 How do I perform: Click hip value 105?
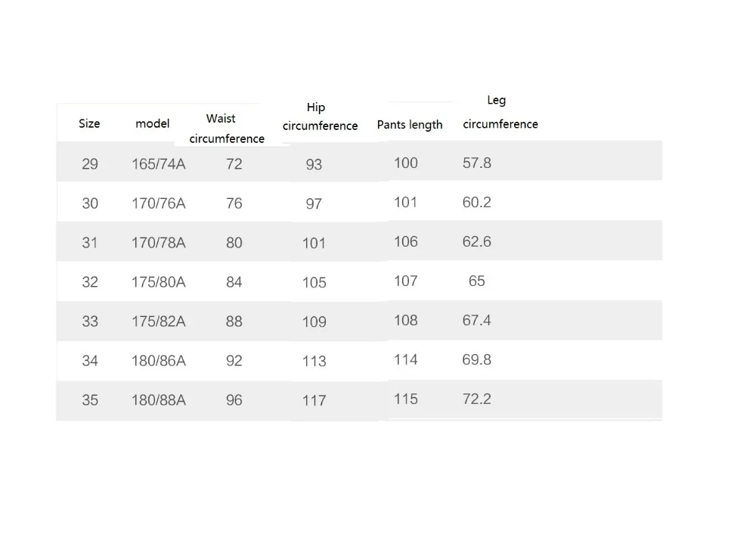pyautogui.click(x=314, y=282)
